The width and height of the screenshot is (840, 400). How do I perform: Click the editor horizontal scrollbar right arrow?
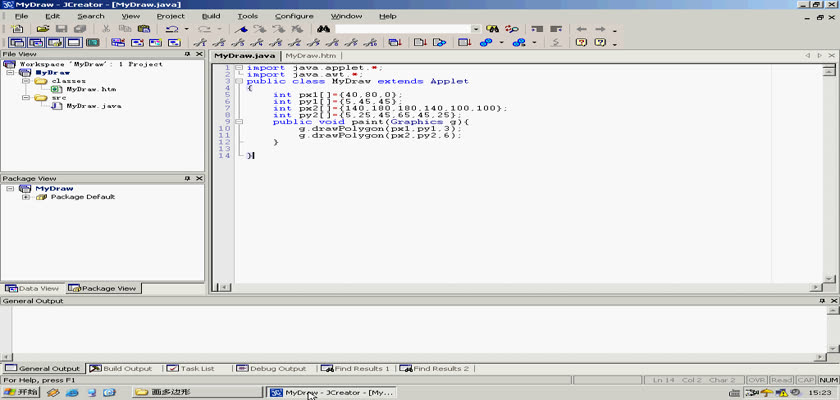(815, 288)
